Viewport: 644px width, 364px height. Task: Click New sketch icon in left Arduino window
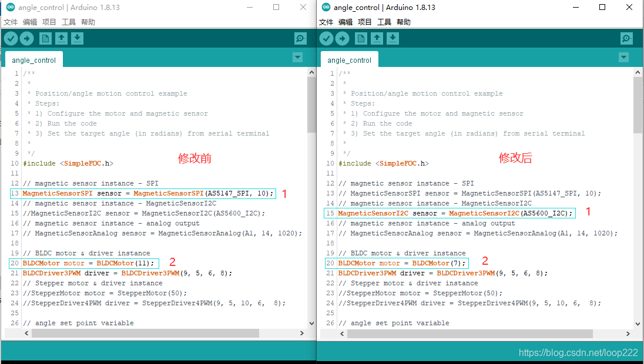coord(45,39)
